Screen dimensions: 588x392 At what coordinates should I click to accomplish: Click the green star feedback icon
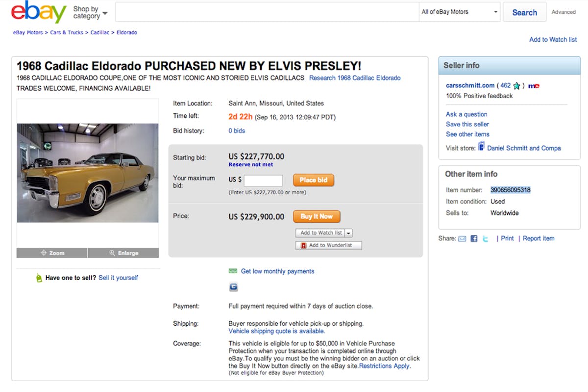click(x=516, y=86)
